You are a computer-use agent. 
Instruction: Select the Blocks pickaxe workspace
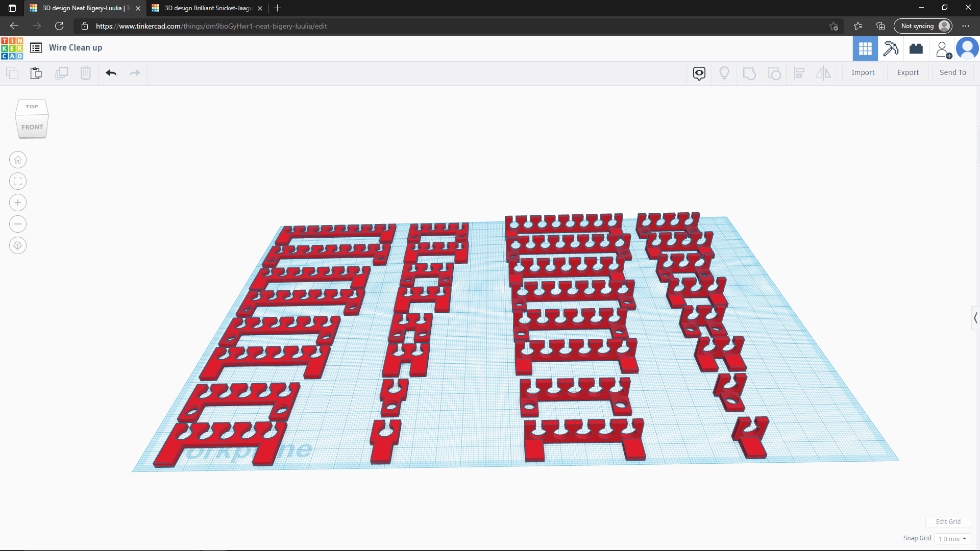pos(891,48)
